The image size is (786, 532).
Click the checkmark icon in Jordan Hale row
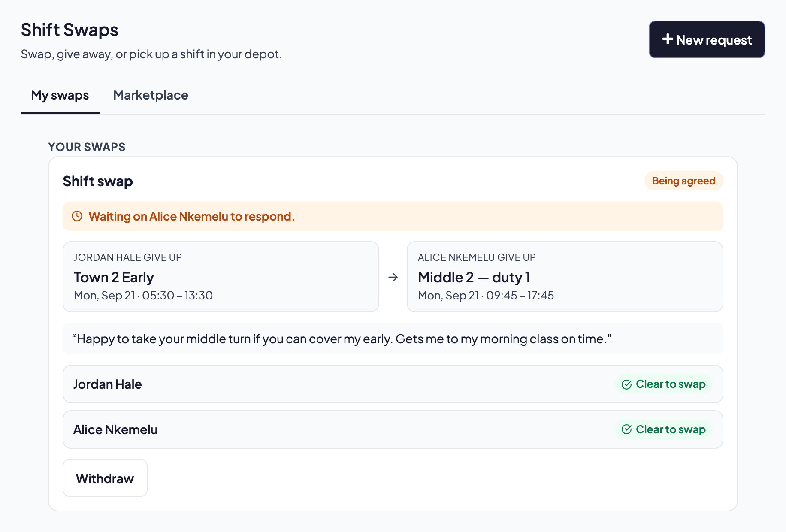tap(626, 384)
